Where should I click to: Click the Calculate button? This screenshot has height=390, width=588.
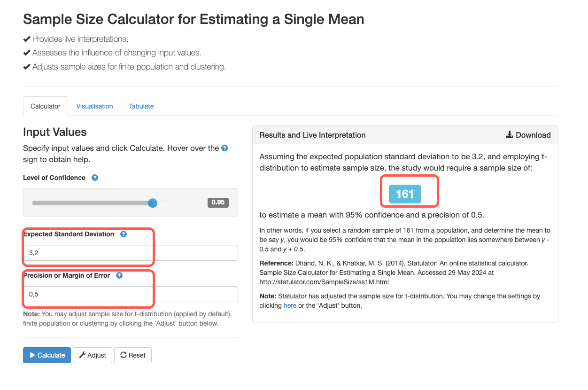pos(47,355)
